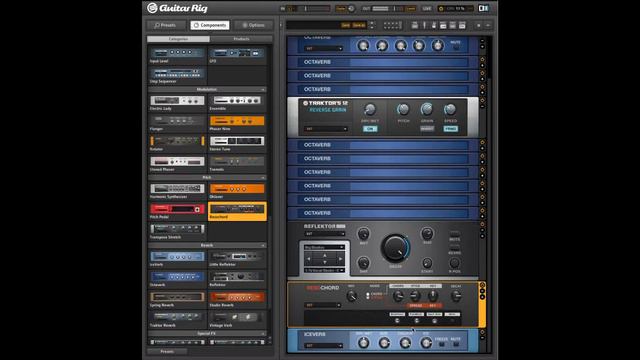
Task: Toggle LIVE view mode in header
Action: point(427,8)
